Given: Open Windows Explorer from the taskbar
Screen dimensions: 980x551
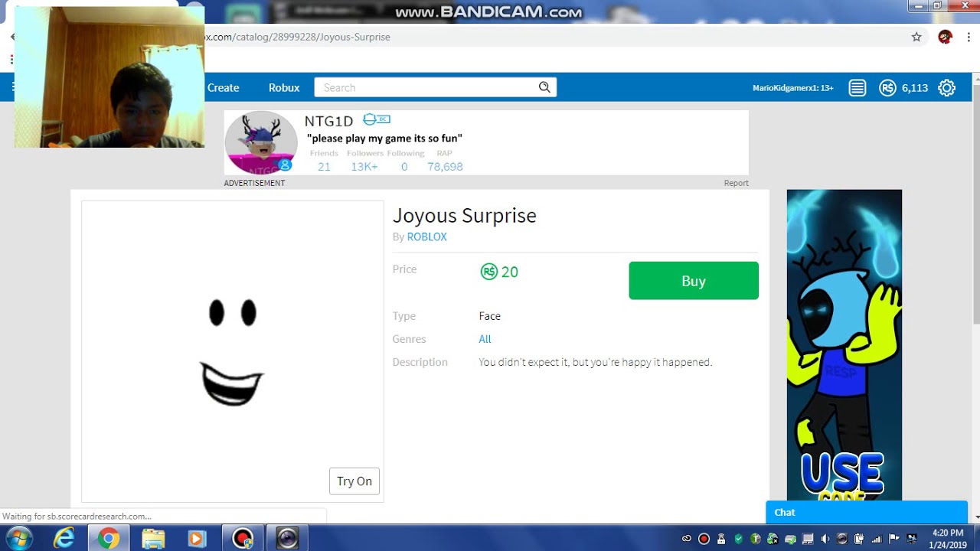Looking at the screenshot, I should tap(153, 538).
